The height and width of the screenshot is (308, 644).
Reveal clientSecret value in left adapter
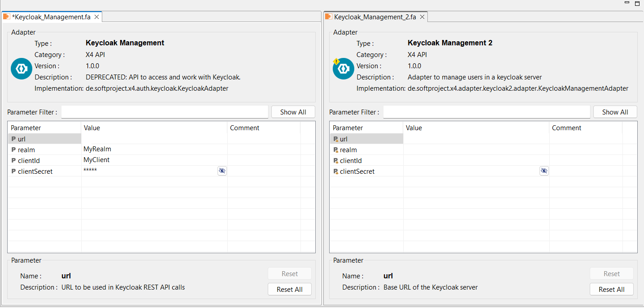[222, 171]
